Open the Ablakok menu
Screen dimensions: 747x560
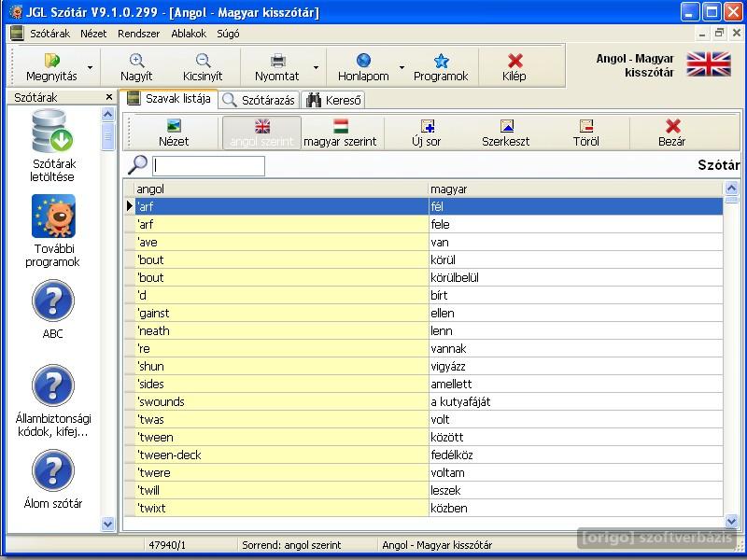[189, 34]
